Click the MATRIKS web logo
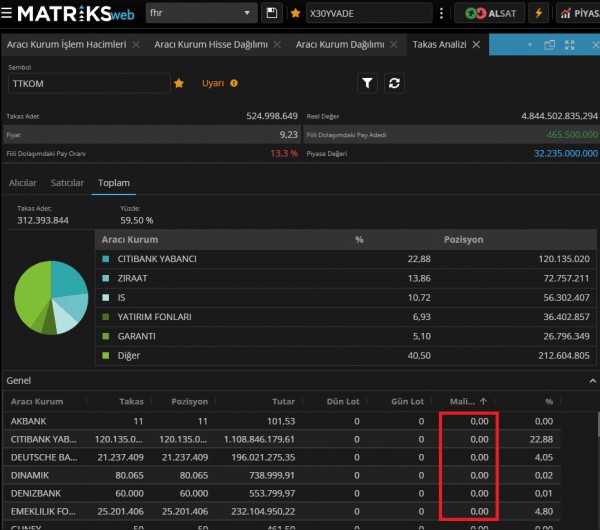The height and width of the screenshot is (530, 600). tap(76, 14)
